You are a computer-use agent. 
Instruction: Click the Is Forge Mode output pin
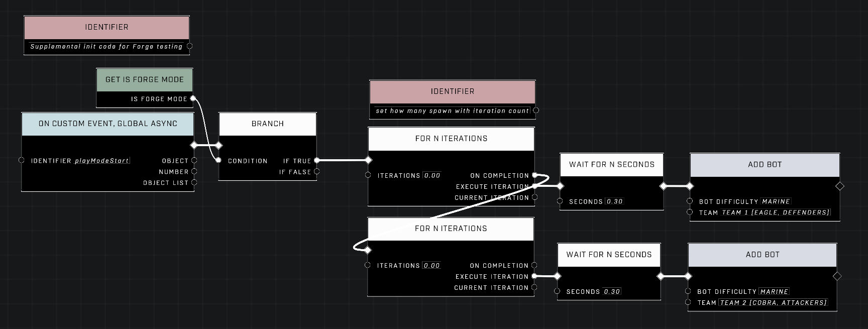click(192, 98)
